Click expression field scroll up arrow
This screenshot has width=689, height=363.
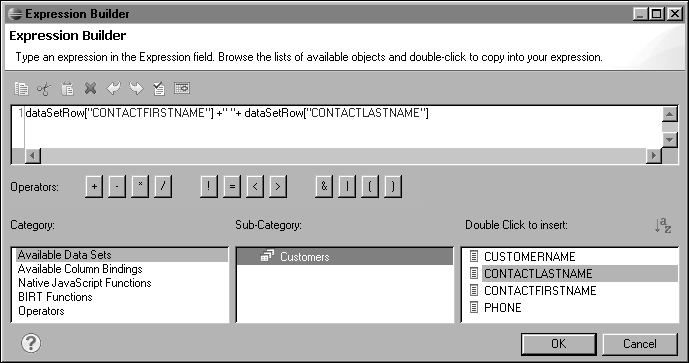pyautogui.click(x=669, y=114)
